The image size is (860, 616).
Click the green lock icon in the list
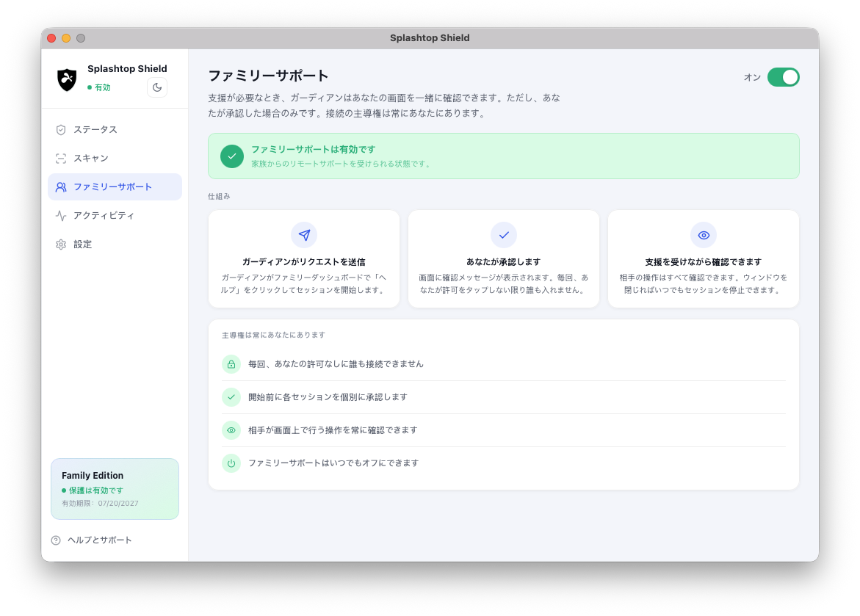231,364
